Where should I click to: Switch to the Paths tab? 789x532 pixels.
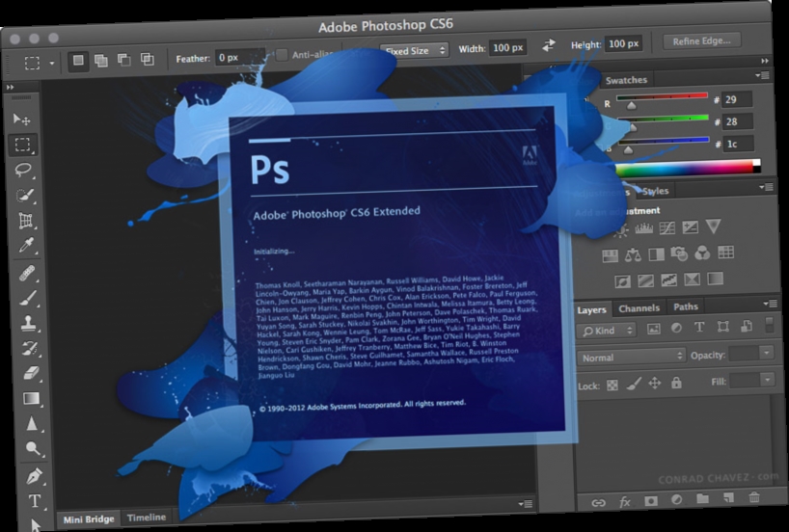click(x=686, y=306)
